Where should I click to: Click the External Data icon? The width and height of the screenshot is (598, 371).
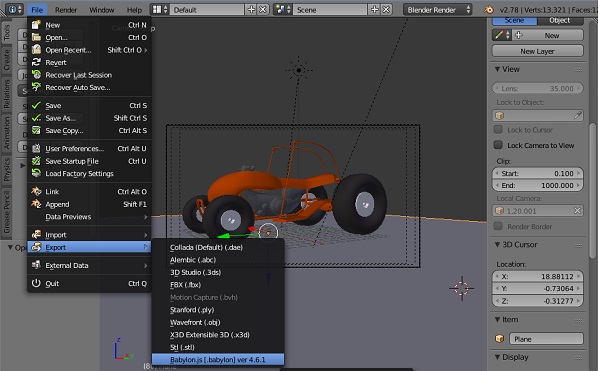[36, 265]
